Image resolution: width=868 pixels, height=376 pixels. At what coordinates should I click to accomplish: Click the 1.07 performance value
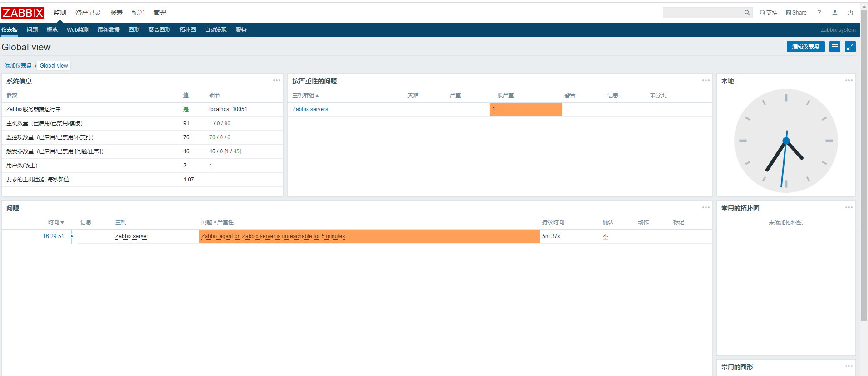(189, 180)
